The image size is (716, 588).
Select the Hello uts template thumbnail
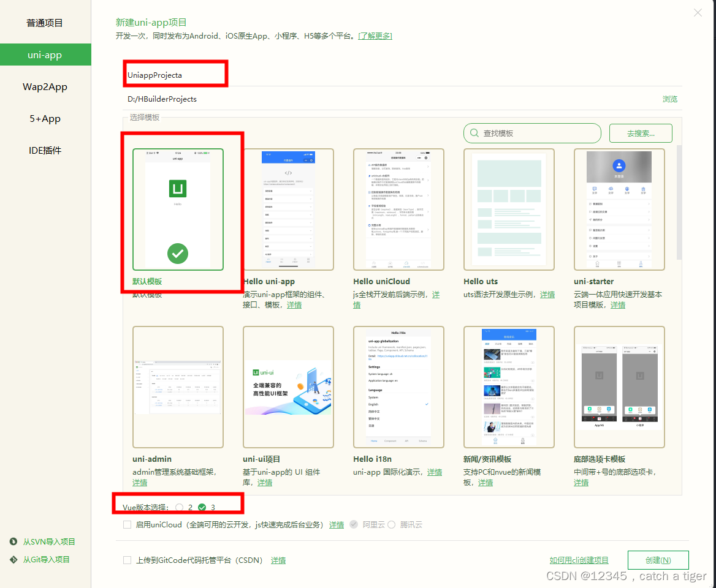point(509,209)
